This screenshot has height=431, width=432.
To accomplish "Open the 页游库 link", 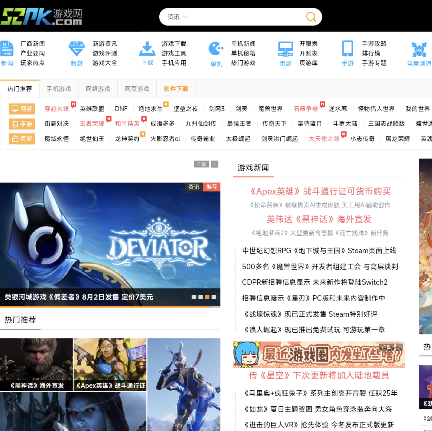I will (309, 63).
